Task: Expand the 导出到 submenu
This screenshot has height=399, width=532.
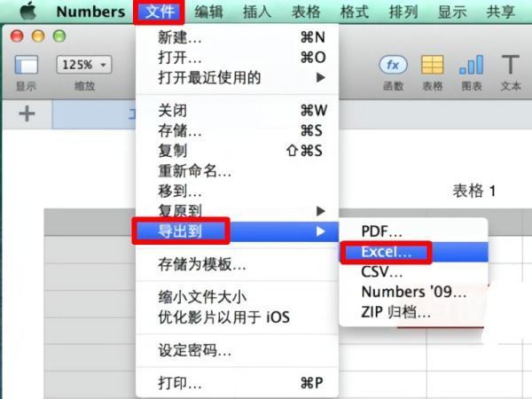Action: (x=237, y=231)
